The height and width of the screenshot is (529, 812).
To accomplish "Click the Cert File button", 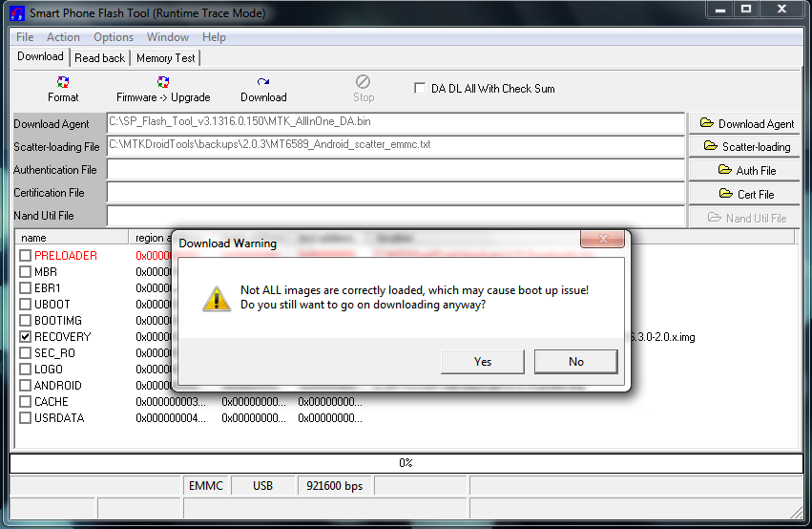I will click(744, 194).
